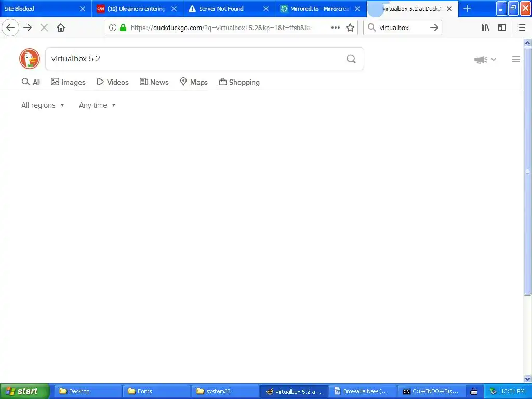Bookmark this page with the star icon

coord(350,28)
